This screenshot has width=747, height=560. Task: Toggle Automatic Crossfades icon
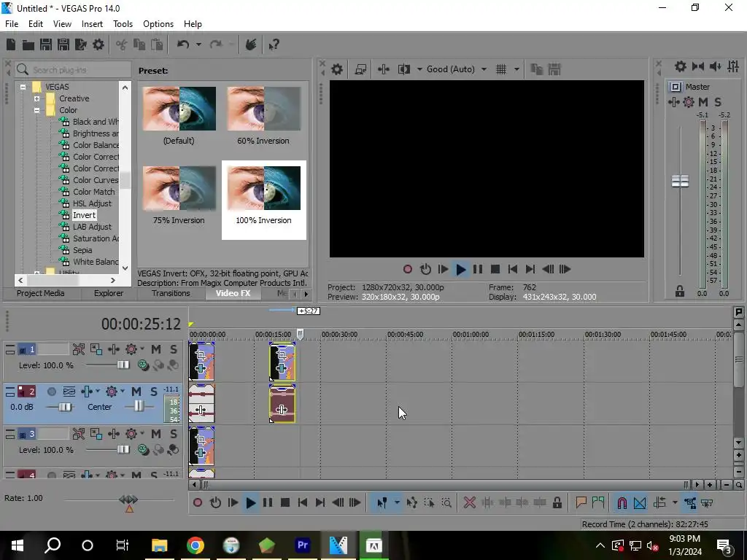pyautogui.click(x=640, y=503)
